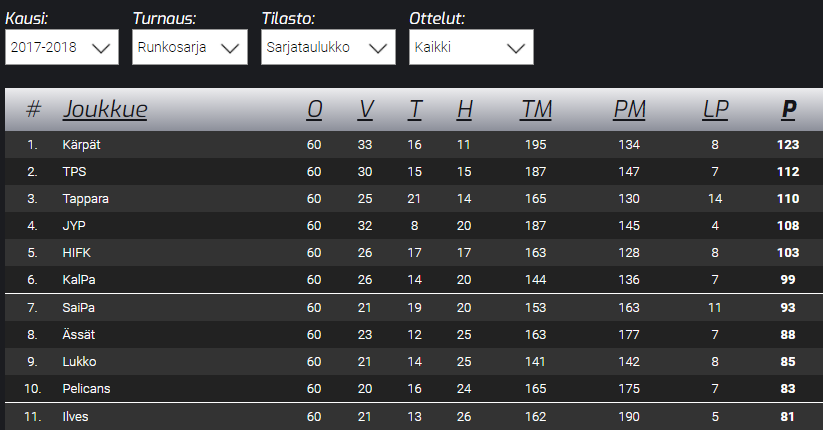The height and width of the screenshot is (430, 823).
Task: Sort by the H losses column
Action: (x=465, y=109)
